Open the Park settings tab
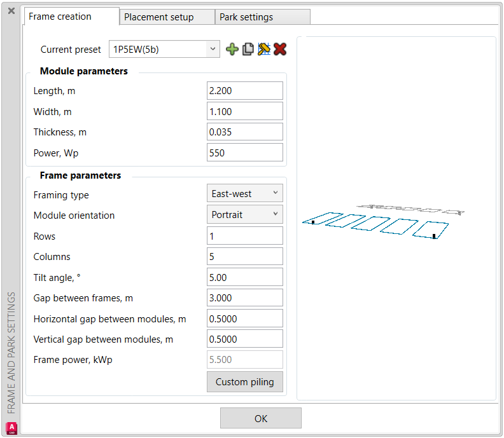 coord(246,17)
